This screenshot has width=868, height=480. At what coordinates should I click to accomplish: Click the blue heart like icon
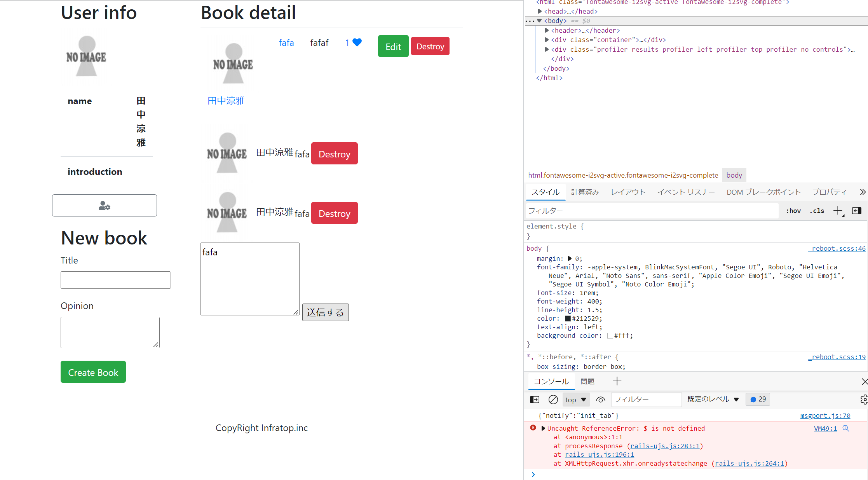pos(357,42)
